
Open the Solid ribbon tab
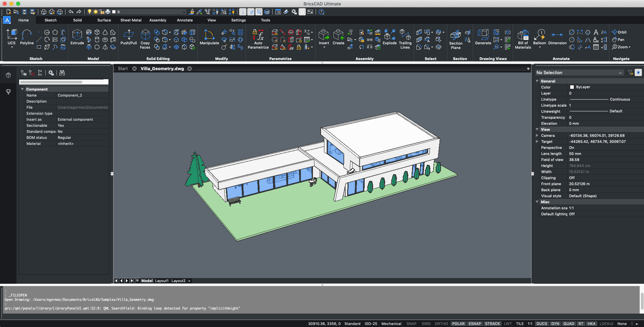click(77, 20)
